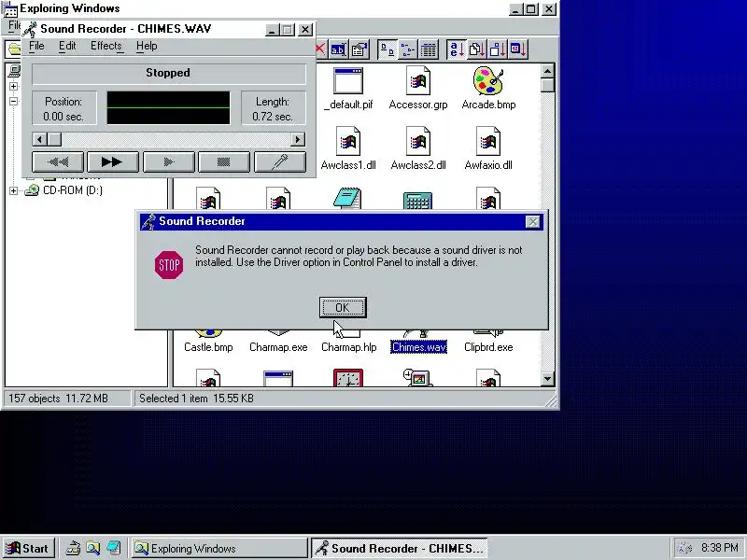Click the Rename toolbar icon in Explorer
The image size is (747, 560).
[338, 49]
